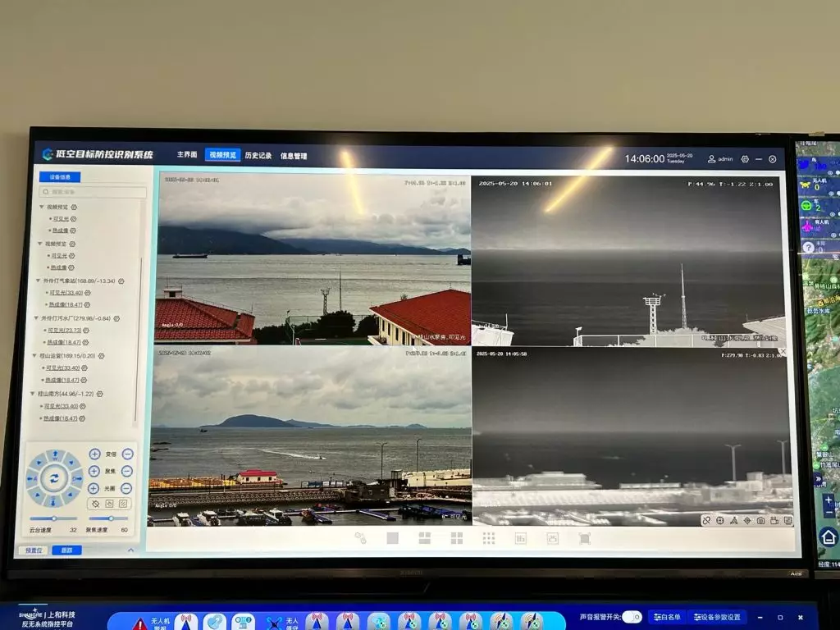Select the single-view layout icon
The width and height of the screenshot is (840, 630).
392,538
